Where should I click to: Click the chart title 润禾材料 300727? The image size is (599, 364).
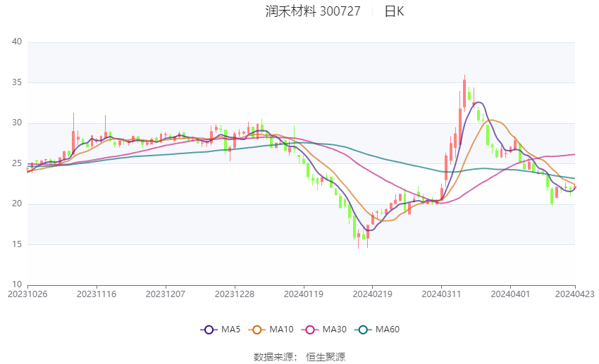pos(313,11)
